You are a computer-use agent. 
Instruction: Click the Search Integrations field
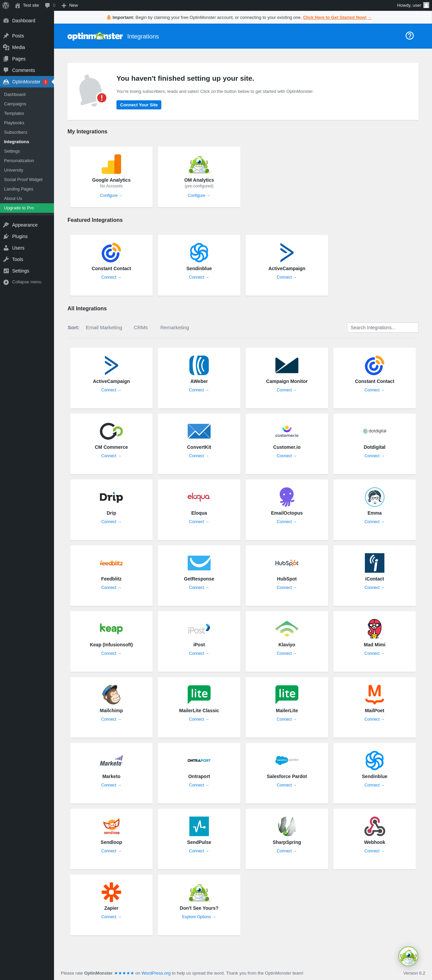382,328
